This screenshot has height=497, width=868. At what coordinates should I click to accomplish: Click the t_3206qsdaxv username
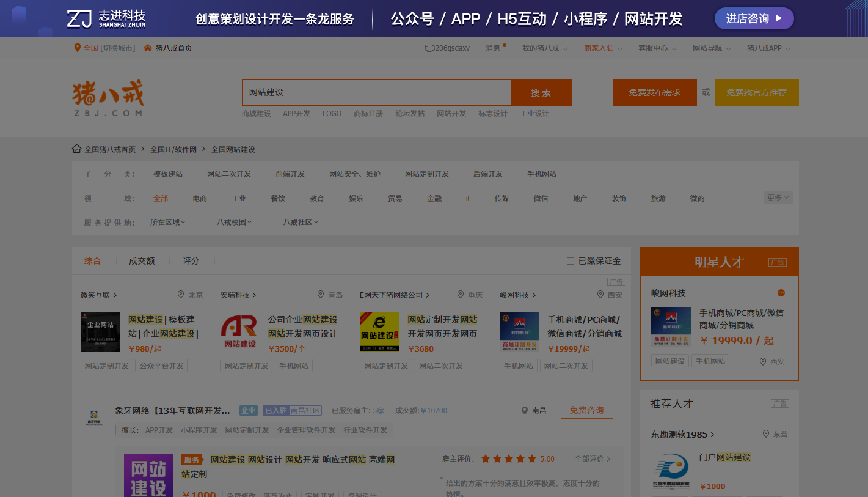tap(447, 48)
